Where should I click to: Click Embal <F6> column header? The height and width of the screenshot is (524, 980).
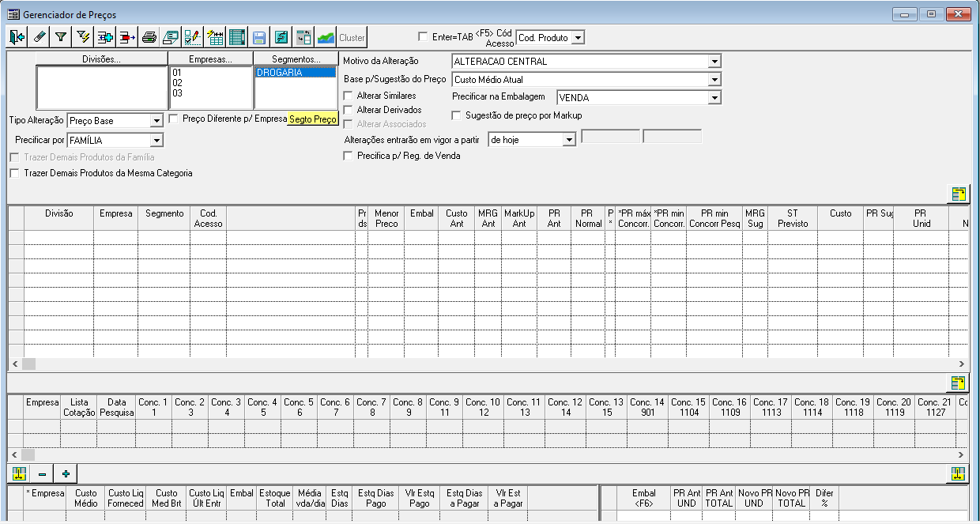point(644,498)
